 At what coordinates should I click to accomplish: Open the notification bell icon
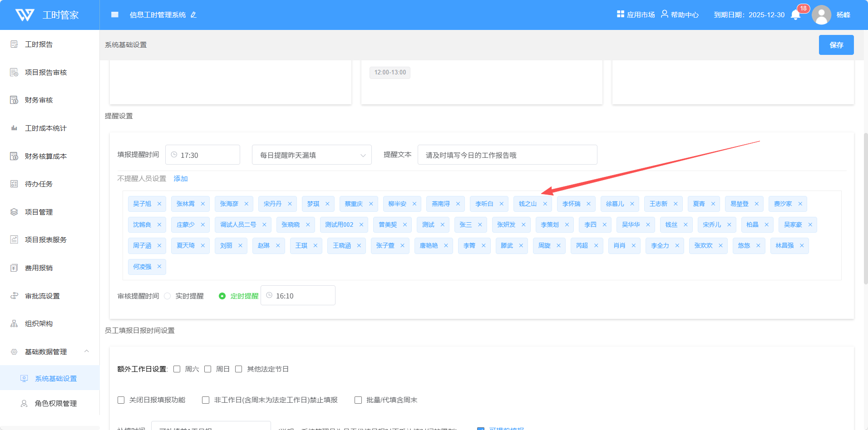click(795, 15)
